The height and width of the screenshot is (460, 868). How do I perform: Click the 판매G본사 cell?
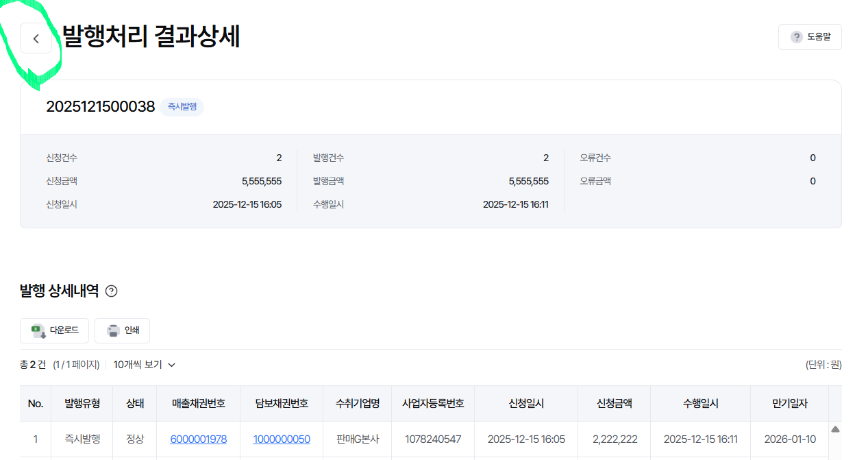358,439
